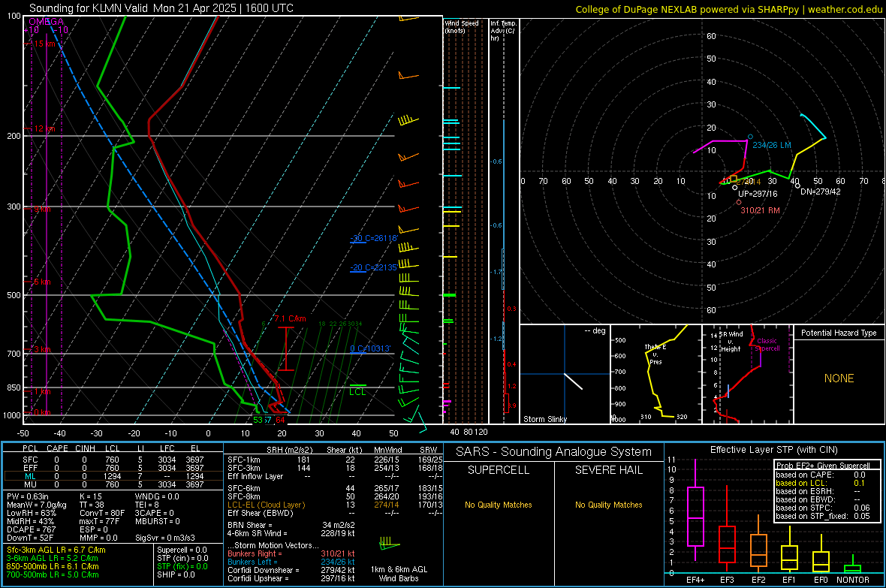Click the UP=297/16 hodograph label
The image size is (886, 588).
point(758,194)
